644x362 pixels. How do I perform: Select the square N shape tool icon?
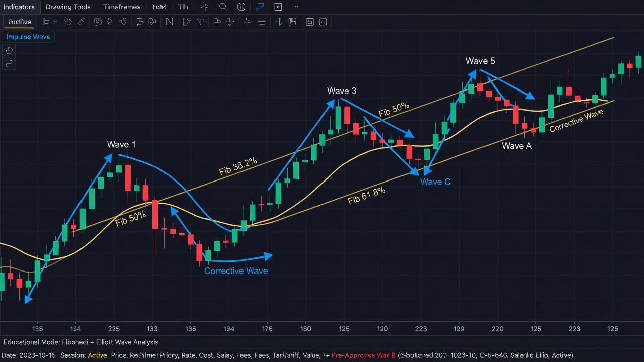click(x=170, y=22)
